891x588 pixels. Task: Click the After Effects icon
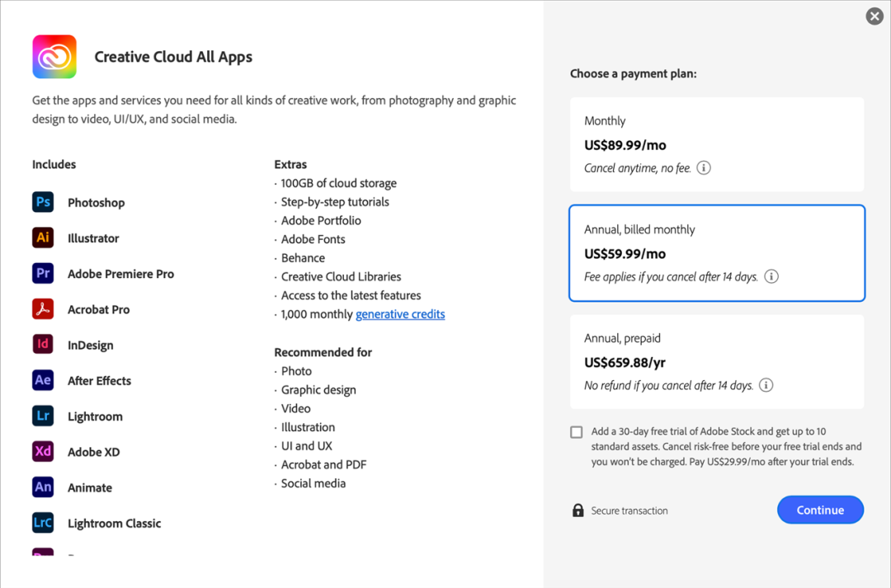pos(42,380)
